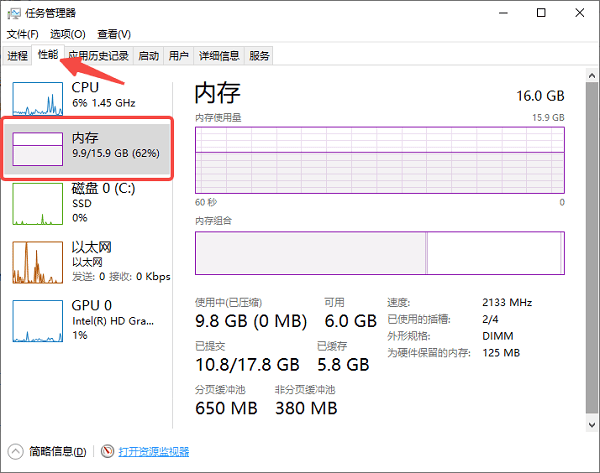
Task: Select the GPU 0 graph thumbnail
Action: click(x=37, y=320)
